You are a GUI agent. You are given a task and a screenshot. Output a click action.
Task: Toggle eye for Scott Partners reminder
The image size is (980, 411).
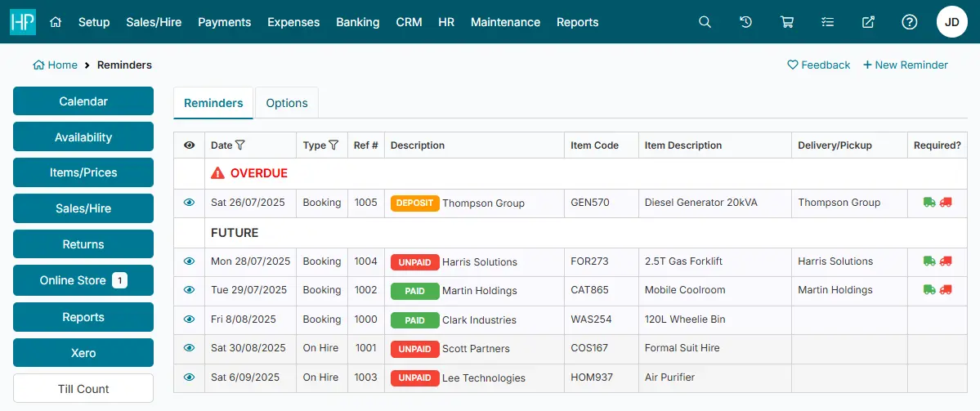pyautogui.click(x=190, y=348)
